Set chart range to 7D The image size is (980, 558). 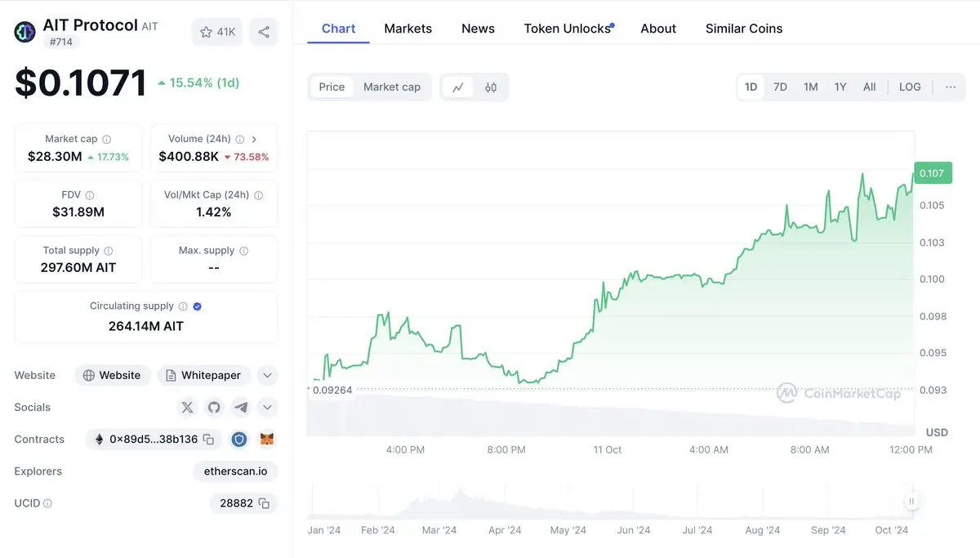tap(780, 87)
